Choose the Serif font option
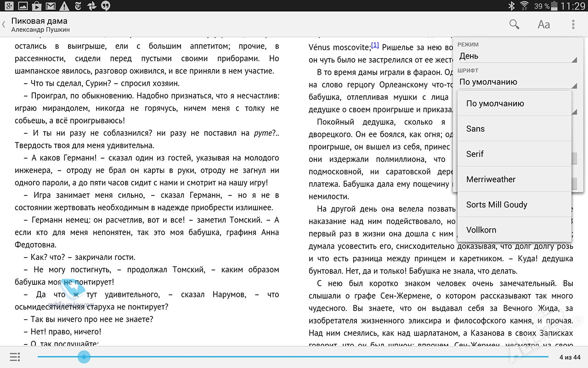The height and width of the screenshot is (368, 588). (514, 154)
